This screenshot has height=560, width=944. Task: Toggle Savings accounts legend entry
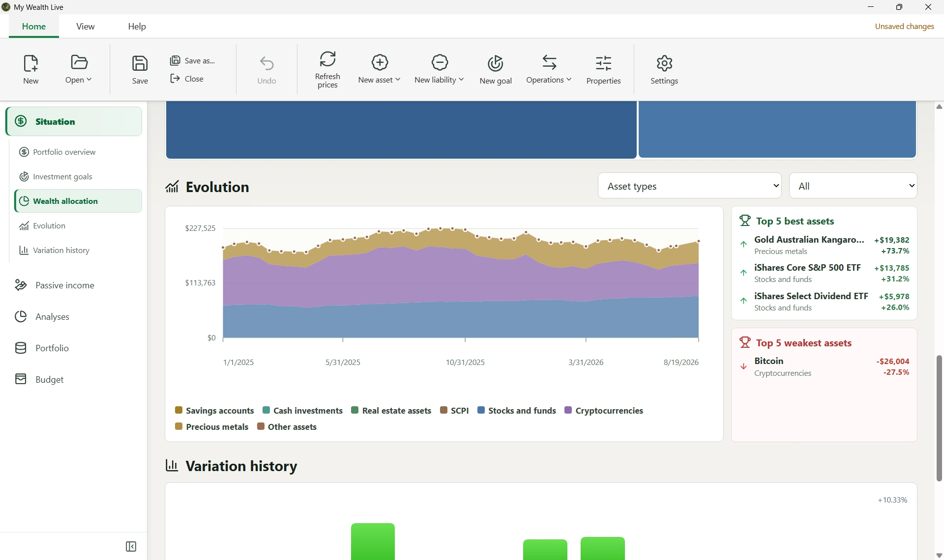214,411
